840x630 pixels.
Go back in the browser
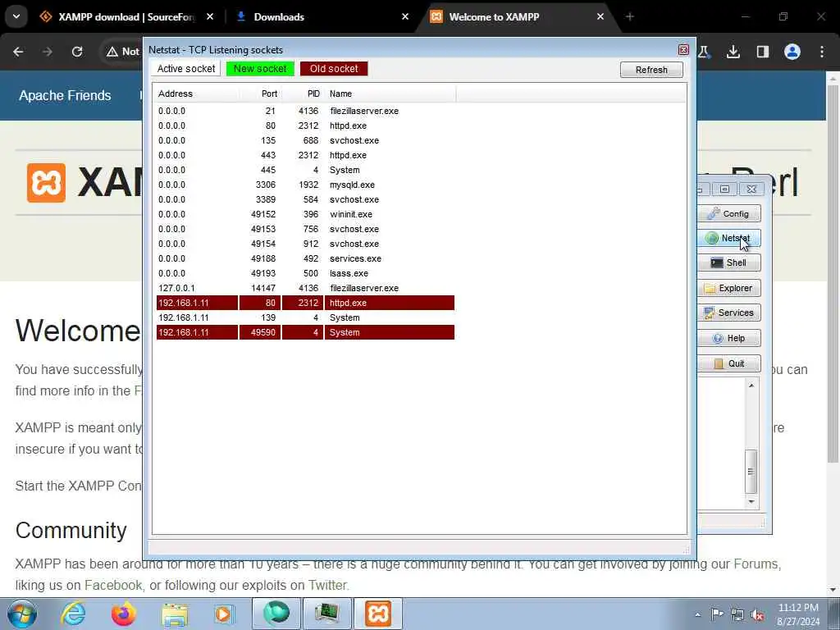click(18, 52)
